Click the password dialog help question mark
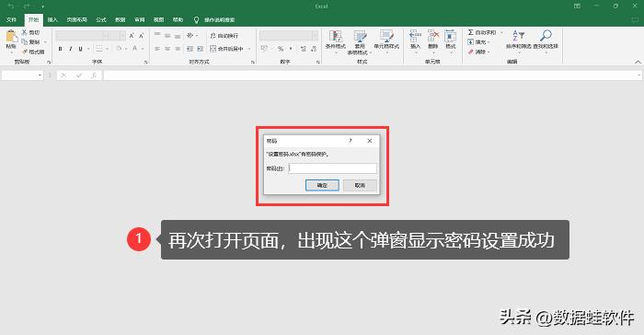This screenshot has height=335, width=644. [351, 141]
